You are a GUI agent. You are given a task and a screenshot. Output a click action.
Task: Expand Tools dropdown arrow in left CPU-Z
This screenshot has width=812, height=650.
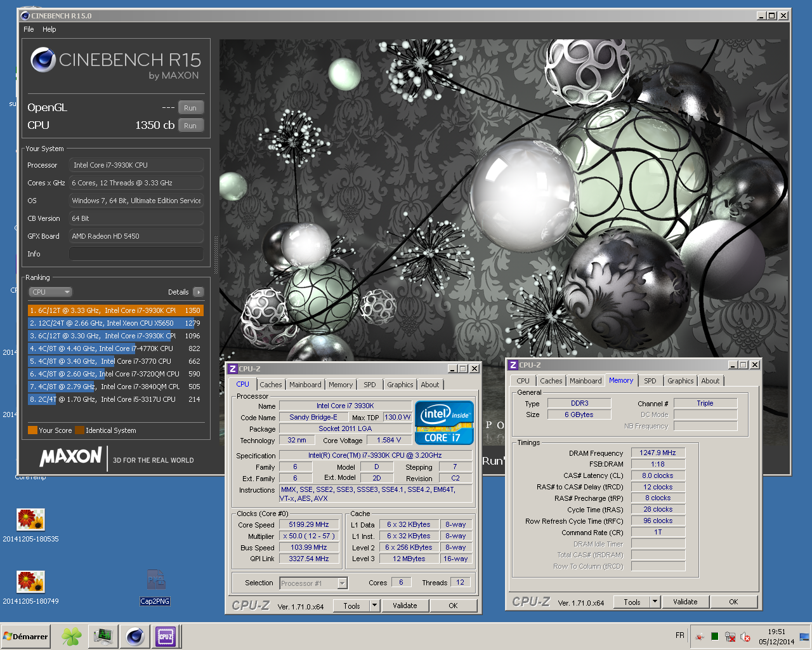pyautogui.click(x=374, y=606)
